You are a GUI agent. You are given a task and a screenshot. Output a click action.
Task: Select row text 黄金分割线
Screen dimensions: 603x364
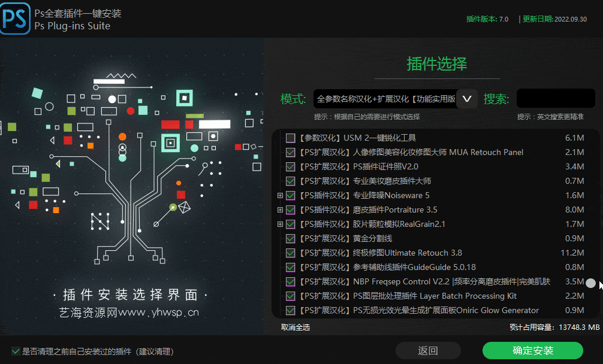pos(346,239)
